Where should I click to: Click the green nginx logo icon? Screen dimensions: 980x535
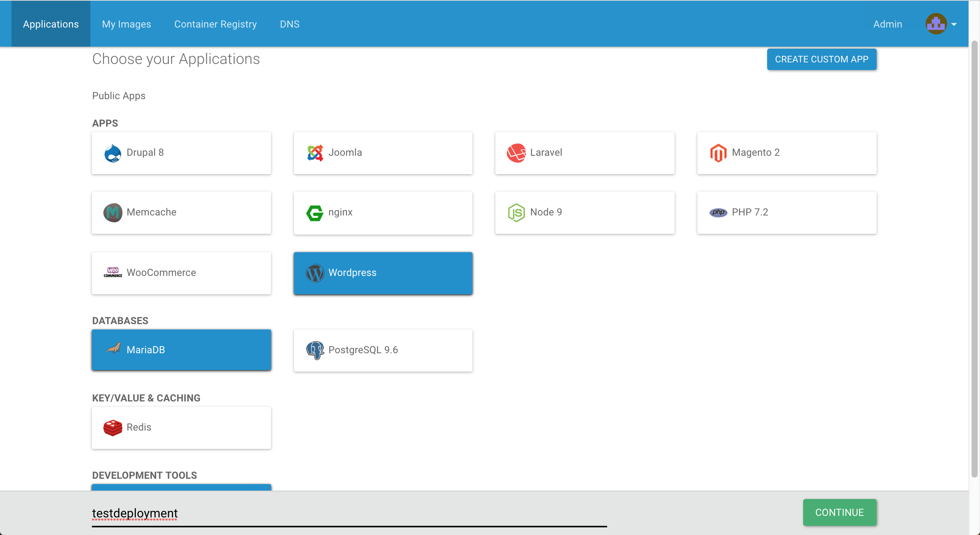tap(315, 213)
